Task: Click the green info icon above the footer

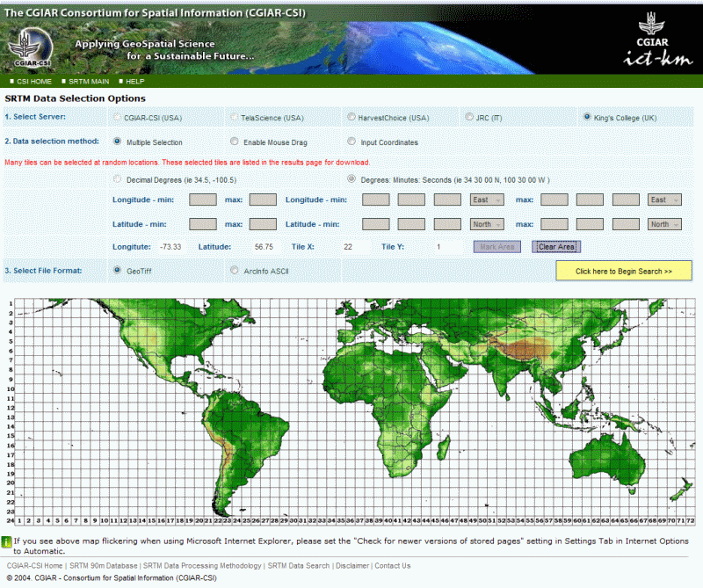Action: pyautogui.click(x=9, y=542)
